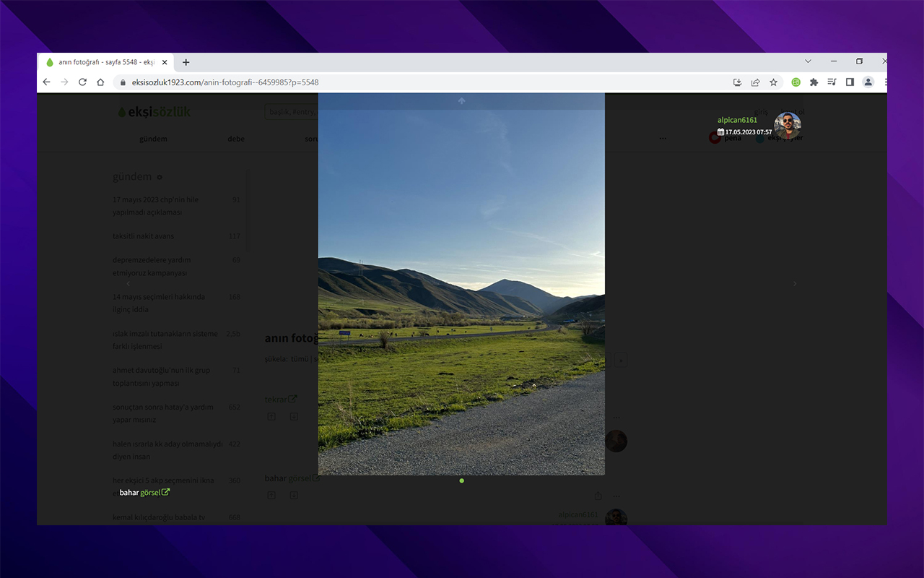Go to the next entries page button
Screen dimensions: 924x578
[622, 360]
